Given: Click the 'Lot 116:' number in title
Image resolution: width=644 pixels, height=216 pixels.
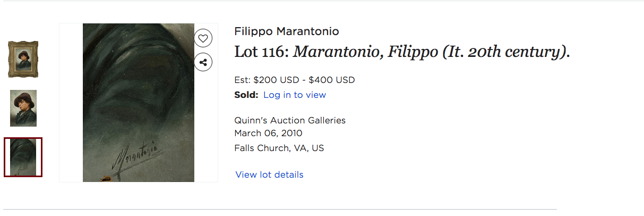Looking at the screenshot, I should click(261, 52).
